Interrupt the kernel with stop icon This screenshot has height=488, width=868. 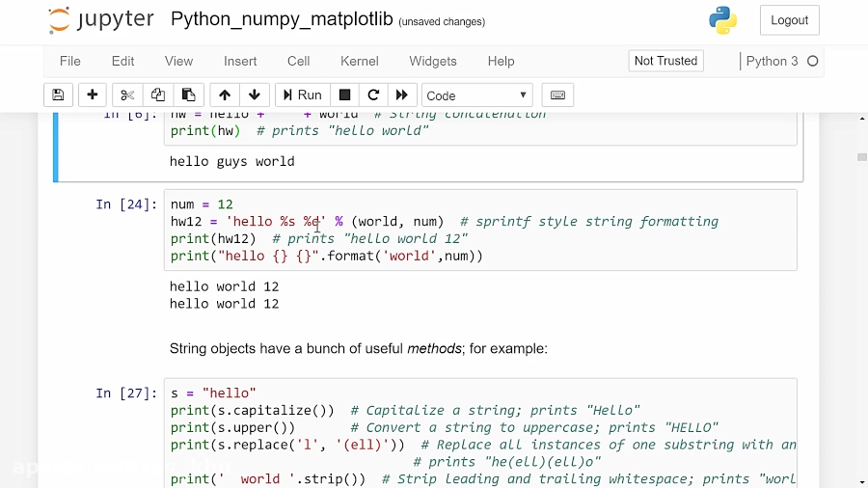click(x=343, y=95)
